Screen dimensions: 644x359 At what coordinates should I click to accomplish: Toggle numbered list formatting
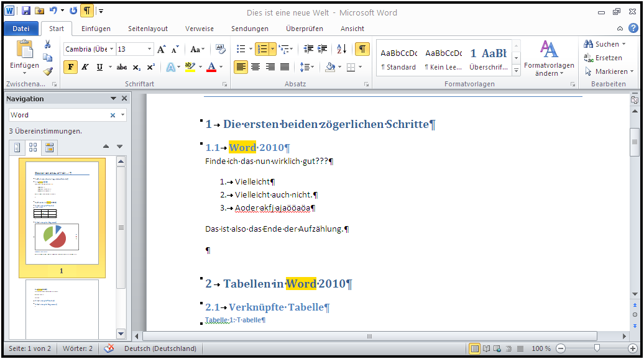[x=262, y=49]
